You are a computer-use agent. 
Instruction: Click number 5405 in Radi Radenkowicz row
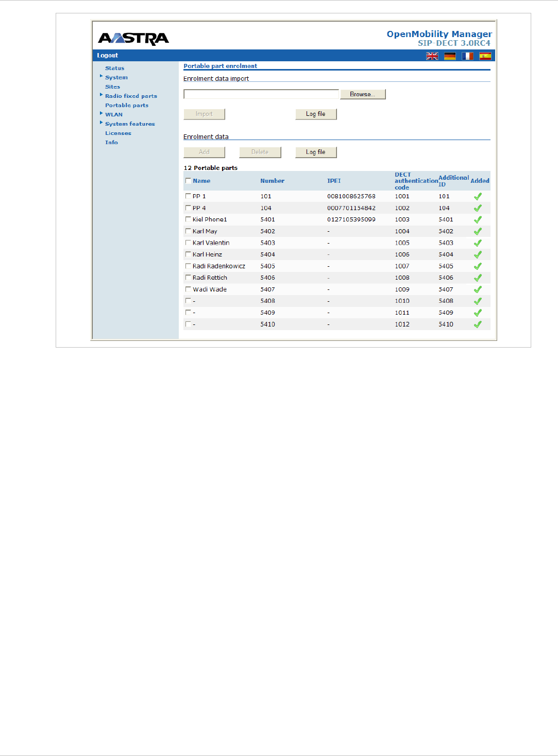tap(267, 266)
